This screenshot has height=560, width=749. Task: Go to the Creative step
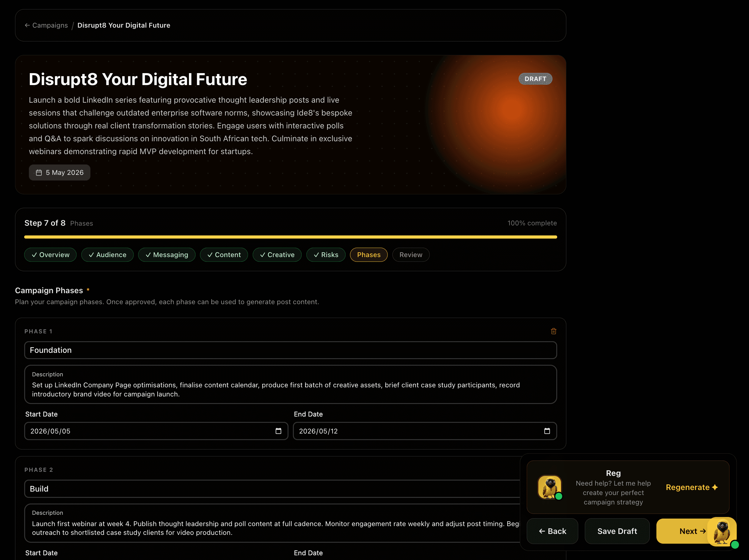[277, 255]
